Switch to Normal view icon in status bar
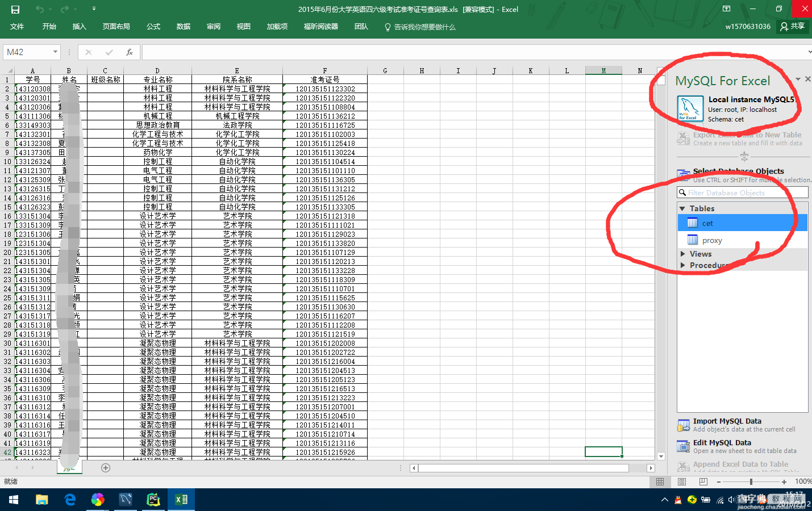This screenshot has height=511, width=812. (660, 481)
